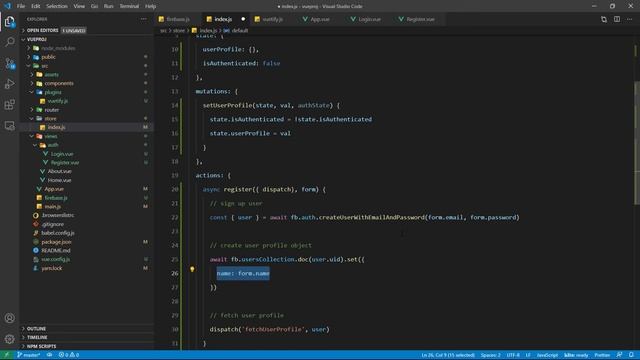The image size is (640, 360).
Task: Open editor more actions ellipsis
Action: pos(629,19)
